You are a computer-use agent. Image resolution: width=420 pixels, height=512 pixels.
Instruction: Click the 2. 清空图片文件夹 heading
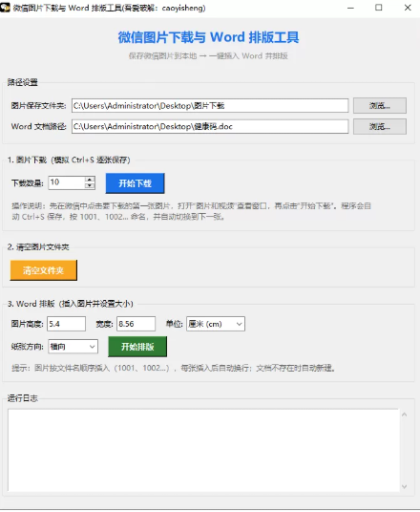(x=38, y=247)
